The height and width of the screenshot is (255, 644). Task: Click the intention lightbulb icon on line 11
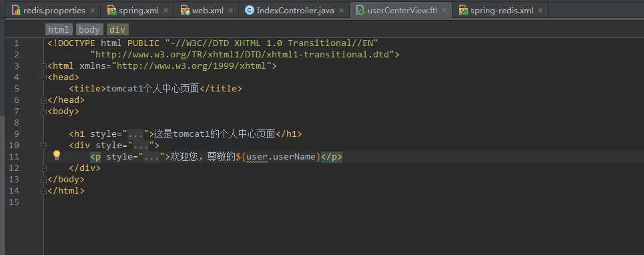pyautogui.click(x=57, y=156)
